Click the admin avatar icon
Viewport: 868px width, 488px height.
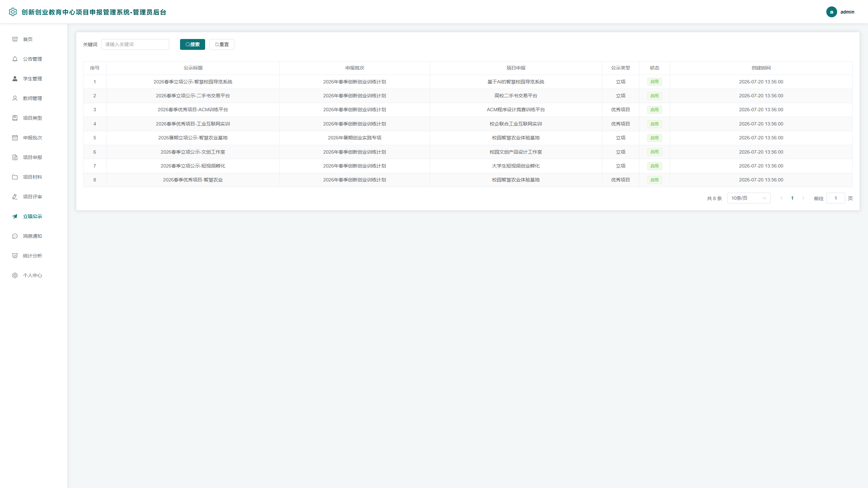(x=831, y=12)
